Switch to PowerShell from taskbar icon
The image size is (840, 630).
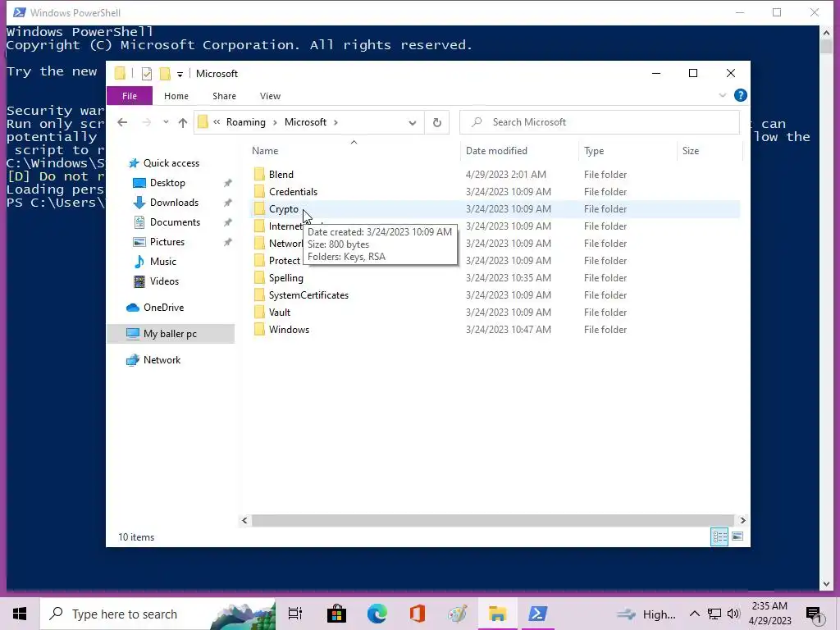(538, 614)
